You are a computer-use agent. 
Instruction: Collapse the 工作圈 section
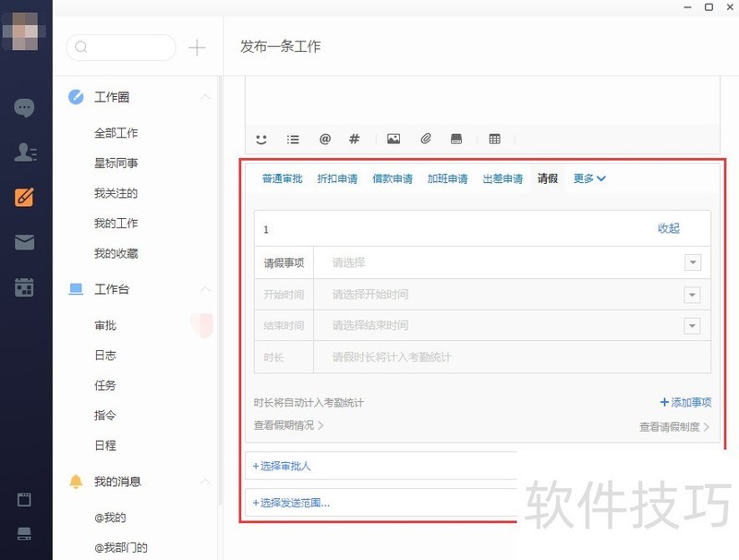pyautogui.click(x=205, y=97)
